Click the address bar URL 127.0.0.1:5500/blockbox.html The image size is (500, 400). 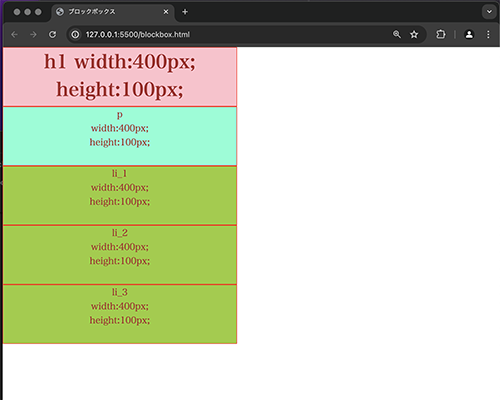coord(138,34)
